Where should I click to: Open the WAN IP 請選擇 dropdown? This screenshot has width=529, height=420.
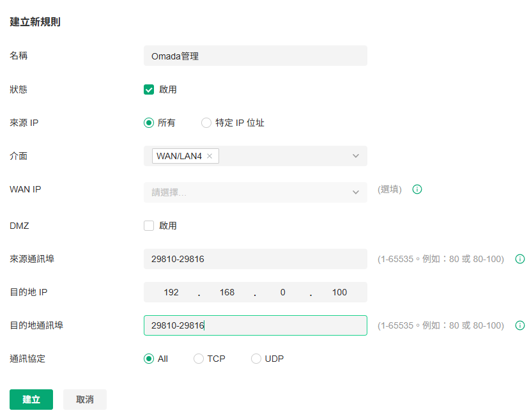pos(256,192)
